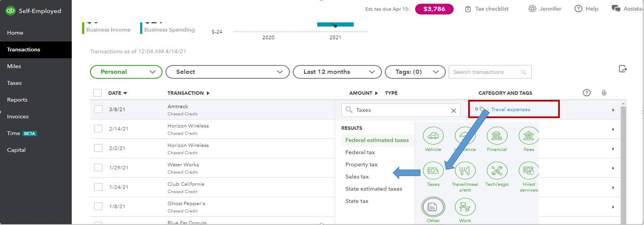Select Sales tax from results
This screenshot has height=225, width=644.
tap(357, 177)
